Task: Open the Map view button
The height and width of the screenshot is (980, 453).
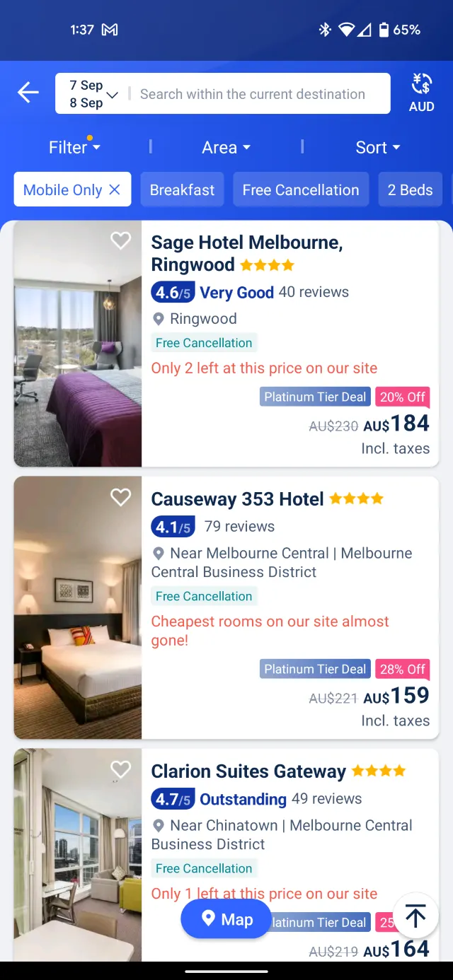Action: [x=226, y=919]
